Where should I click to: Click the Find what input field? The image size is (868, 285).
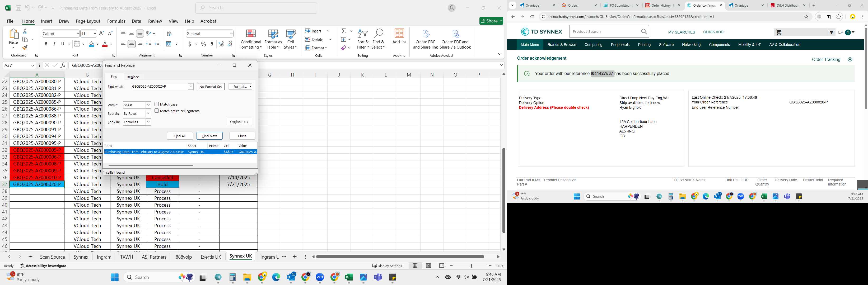point(159,87)
